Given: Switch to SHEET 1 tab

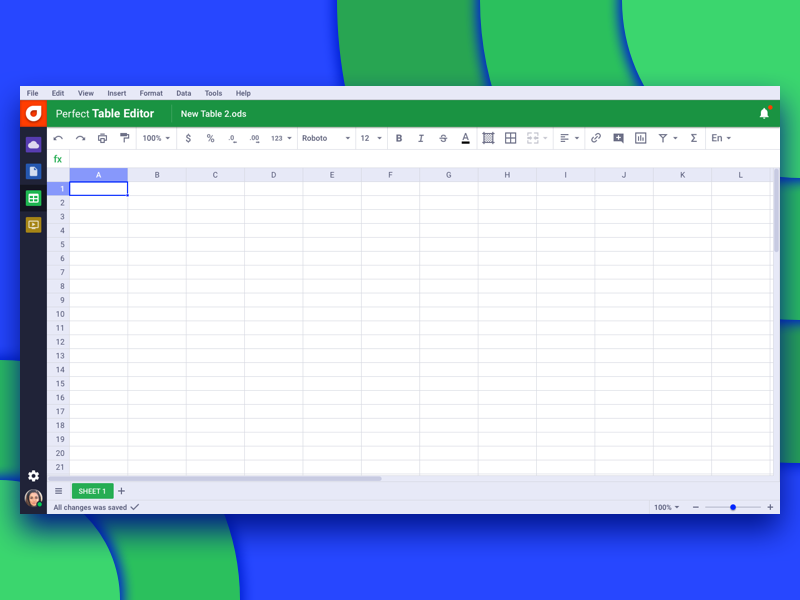Looking at the screenshot, I should tap(91, 491).
